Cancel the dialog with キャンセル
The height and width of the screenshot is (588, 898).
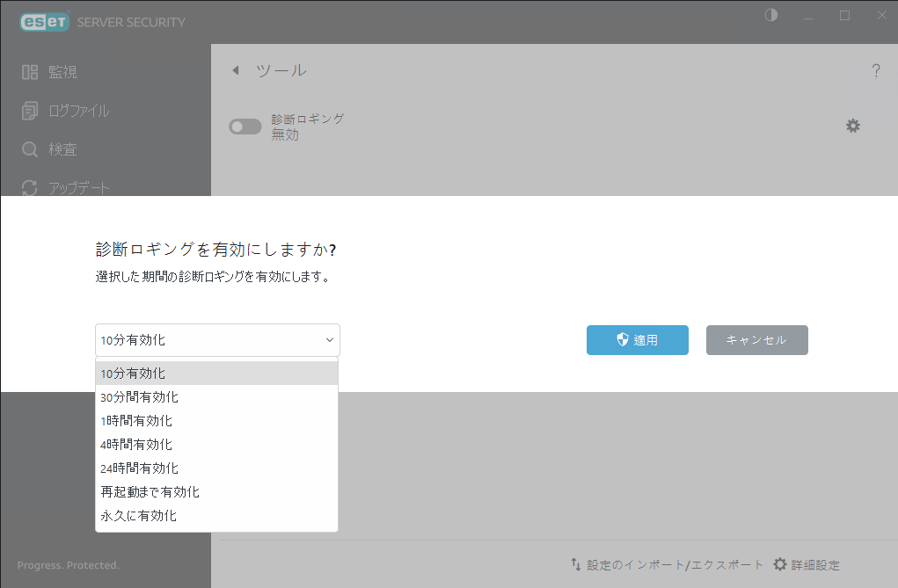coord(756,340)
